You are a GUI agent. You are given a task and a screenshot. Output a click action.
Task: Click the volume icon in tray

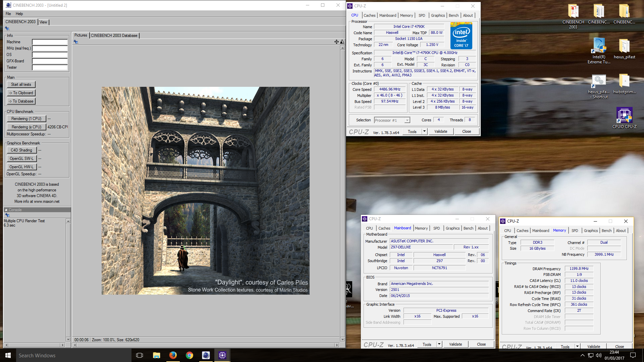599,355
